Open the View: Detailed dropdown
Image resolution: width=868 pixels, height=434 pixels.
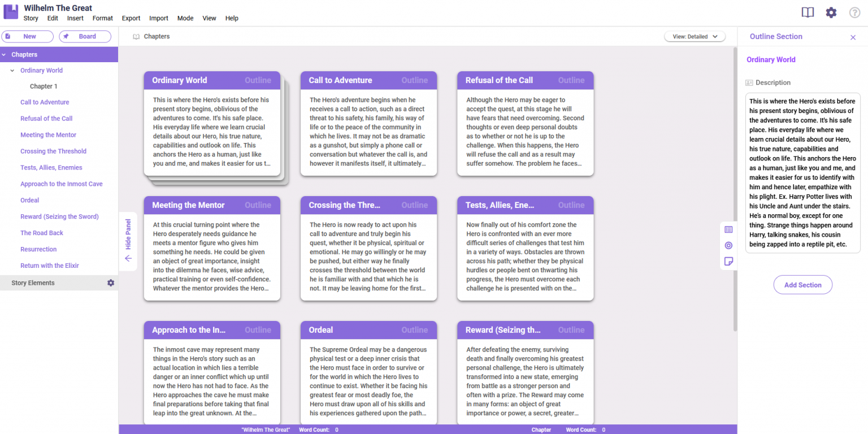pos(695,36)
